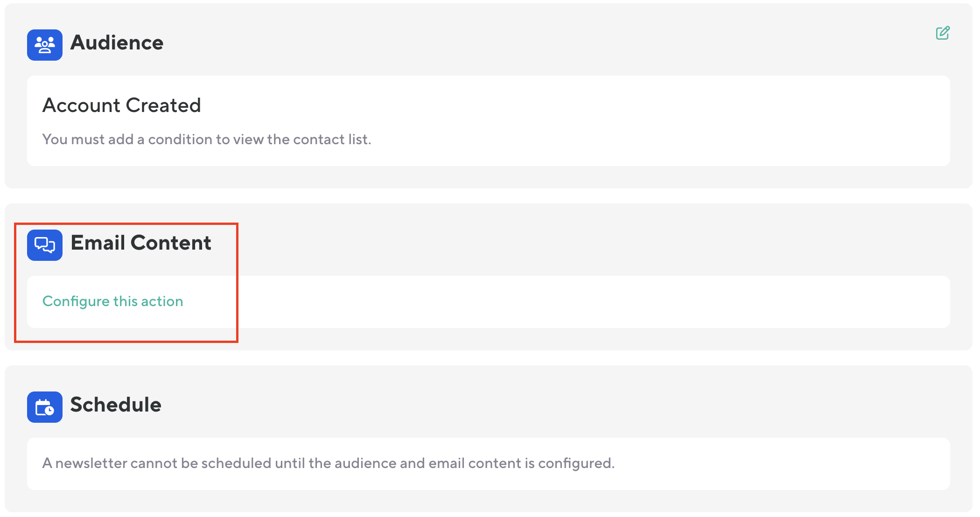This screenshot has height=517, width=980.
Task: Click the Account Created title
Action: (121, 105)
